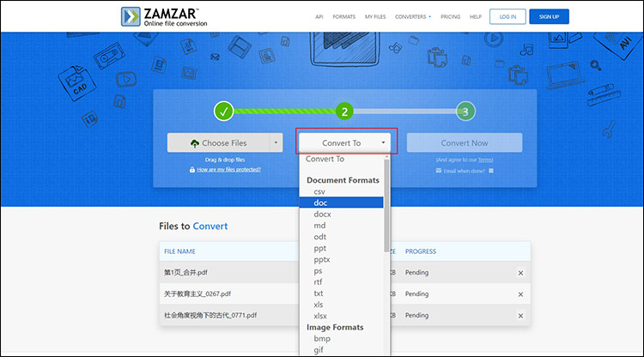
Task: Choose txt format option
Action: tap(341, 293)
